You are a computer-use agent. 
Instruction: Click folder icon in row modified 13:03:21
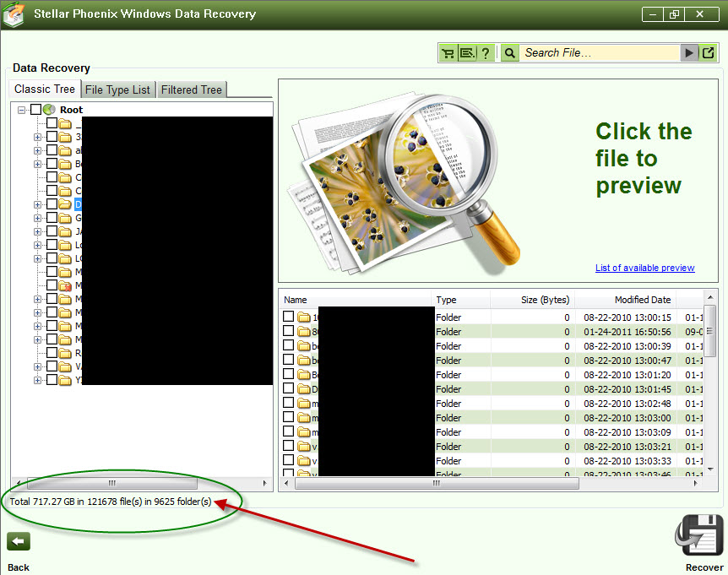click(304, 447)
